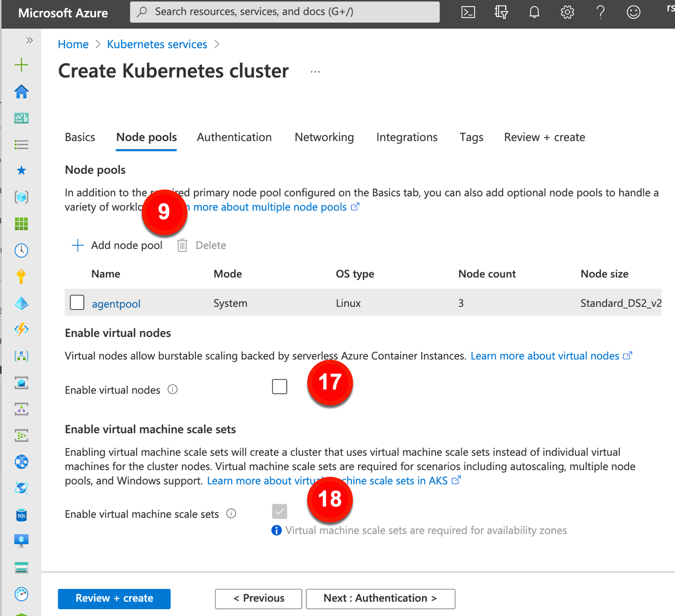675x616 pixels.
Task: Send feedback via the smiley icon
Action: coord(633,12)
